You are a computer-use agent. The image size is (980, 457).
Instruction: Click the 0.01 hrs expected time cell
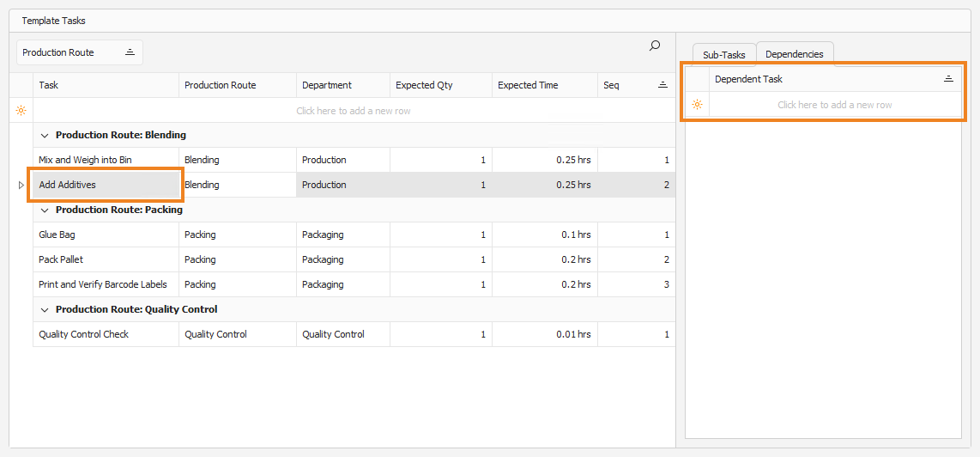545,334
